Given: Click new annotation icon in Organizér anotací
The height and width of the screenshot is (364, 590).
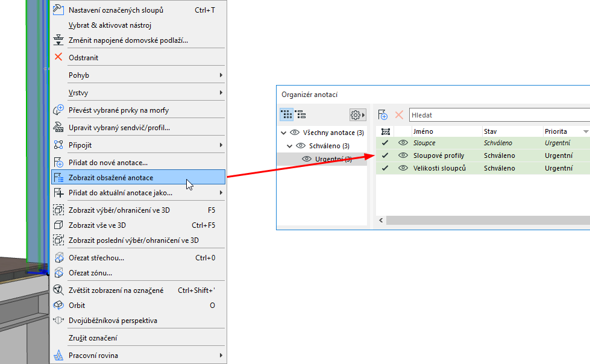Looking at the screenshot, I should click(383, 115).
